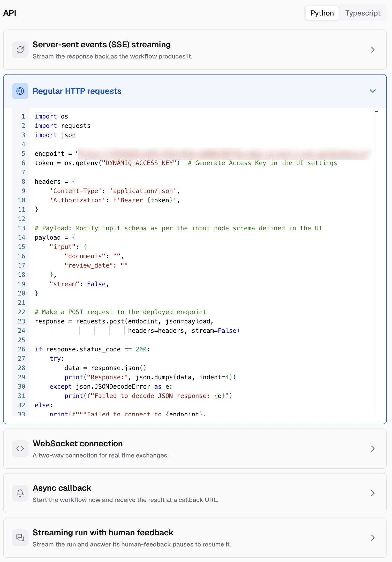Open the WebSocket connection title

[x=78, y=443]
